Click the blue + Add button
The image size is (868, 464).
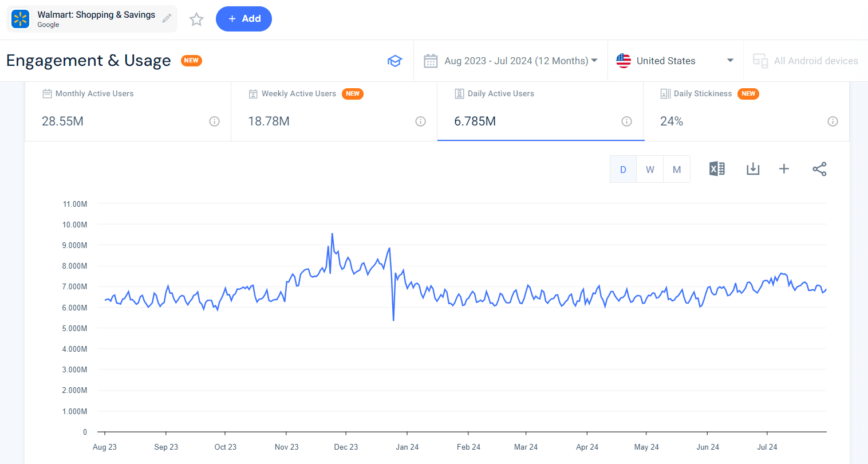click(243, 19)
